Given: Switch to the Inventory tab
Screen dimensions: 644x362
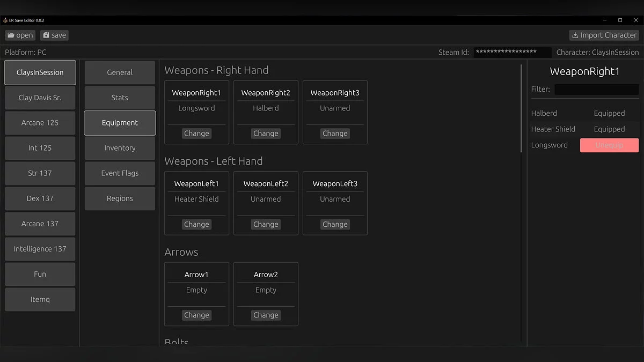Looking at the screenshot, I should click(x=119, y=148).
